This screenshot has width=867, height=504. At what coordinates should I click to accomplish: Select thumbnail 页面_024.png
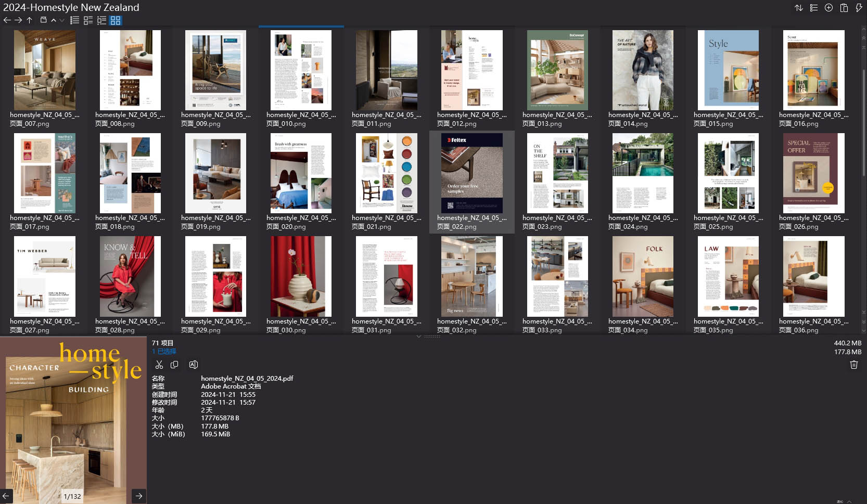tap(643, 173)
